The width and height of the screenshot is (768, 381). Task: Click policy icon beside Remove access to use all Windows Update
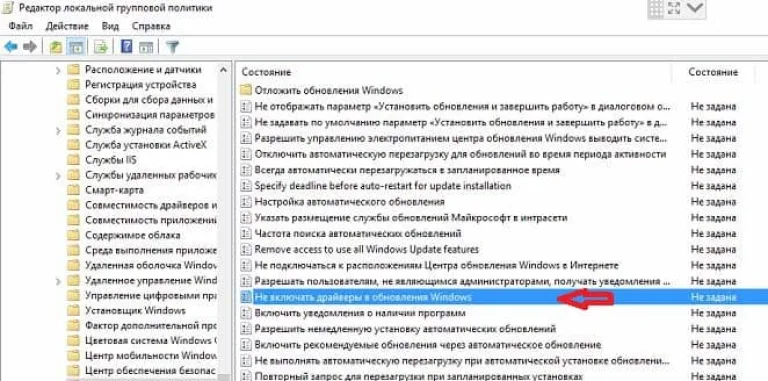(245, 249)
